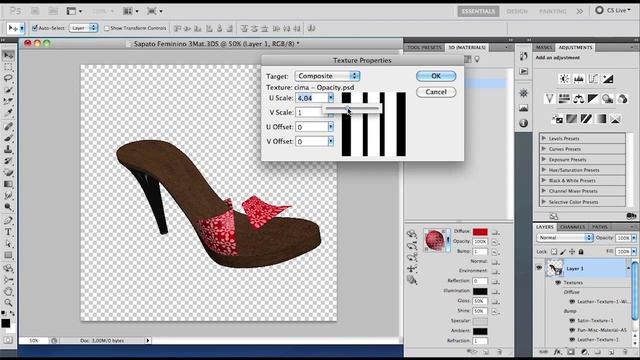
Task: Select the Eraser tool
Action: click(x=8, y=172)
